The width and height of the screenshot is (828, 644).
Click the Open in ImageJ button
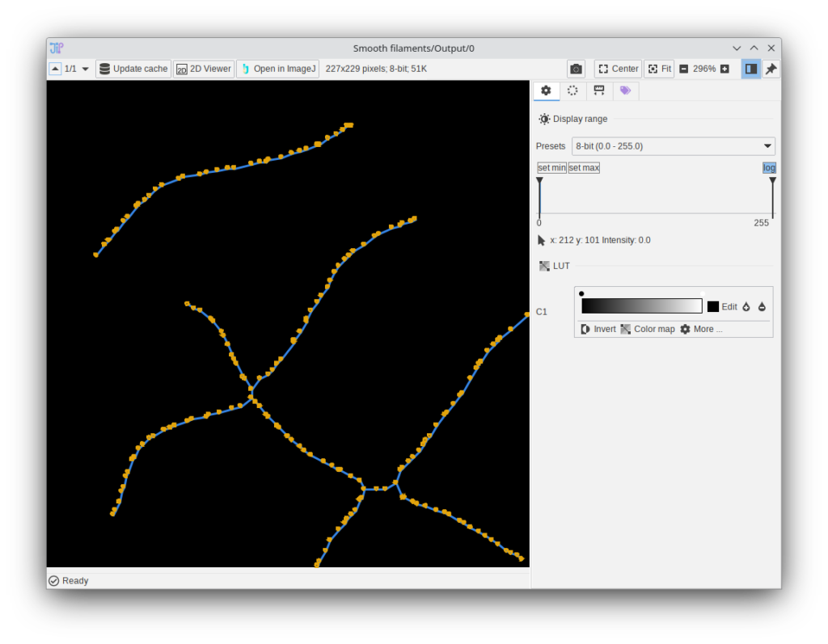tap(277, 69)
